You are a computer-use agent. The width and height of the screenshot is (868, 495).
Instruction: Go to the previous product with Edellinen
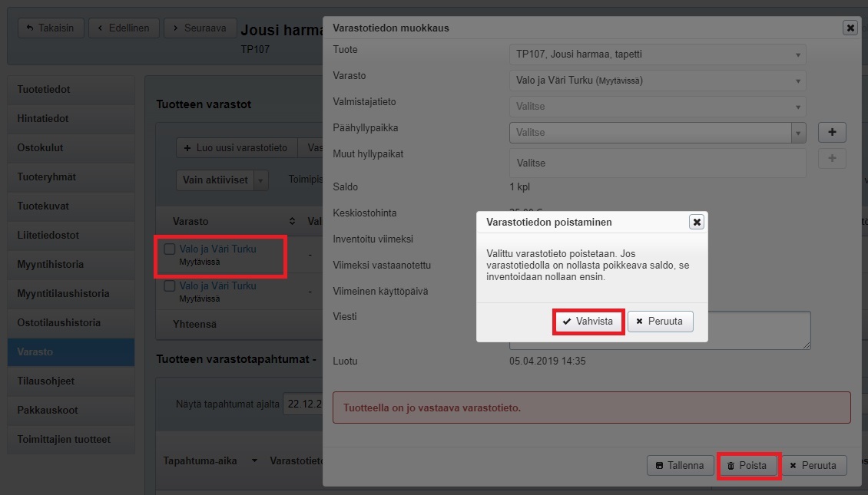click(123, 28)
